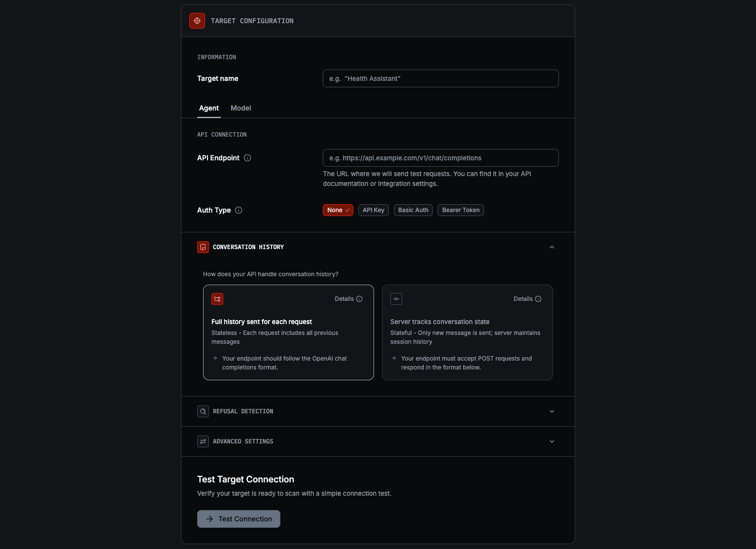This screenshot has width=756, height=549.
Task: Collapse the Conversation History section
Action: pos(551,247)
